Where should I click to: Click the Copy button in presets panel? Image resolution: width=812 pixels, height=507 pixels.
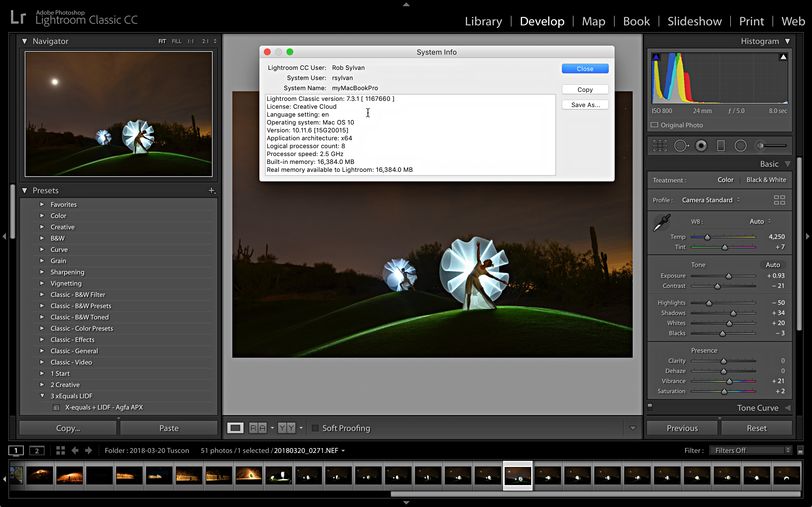[68, 428]
